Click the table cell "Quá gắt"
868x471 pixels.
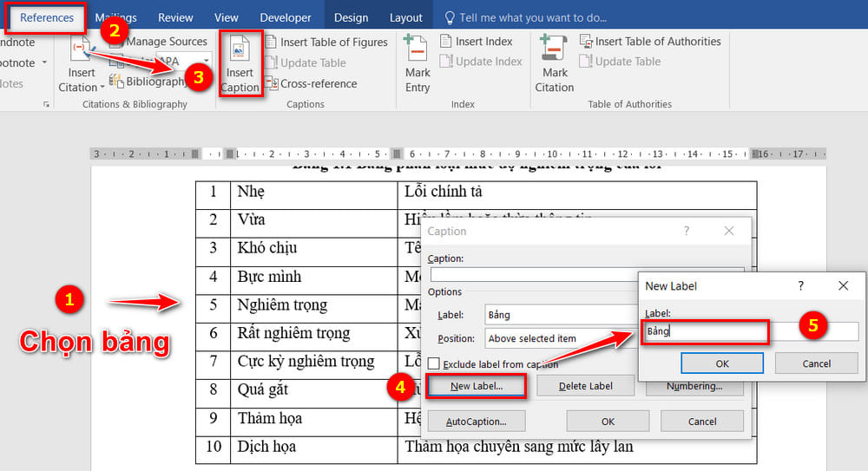coord(314,394)
